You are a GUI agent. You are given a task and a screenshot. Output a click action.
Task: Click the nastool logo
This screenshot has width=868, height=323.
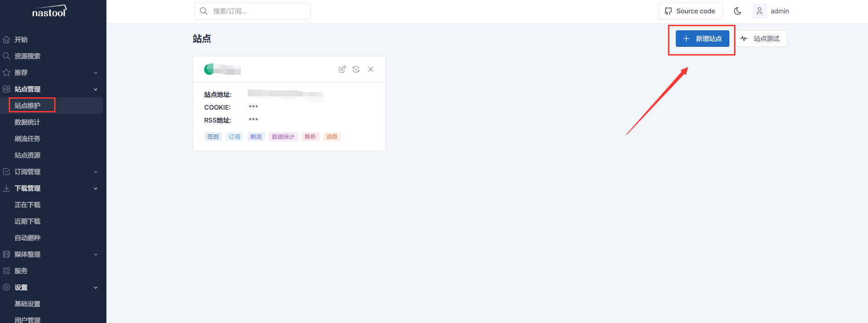tap(50, 12)
